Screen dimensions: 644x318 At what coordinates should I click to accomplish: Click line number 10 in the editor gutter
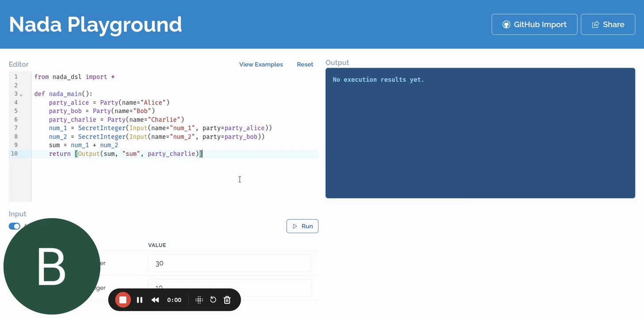click(15, 154)
